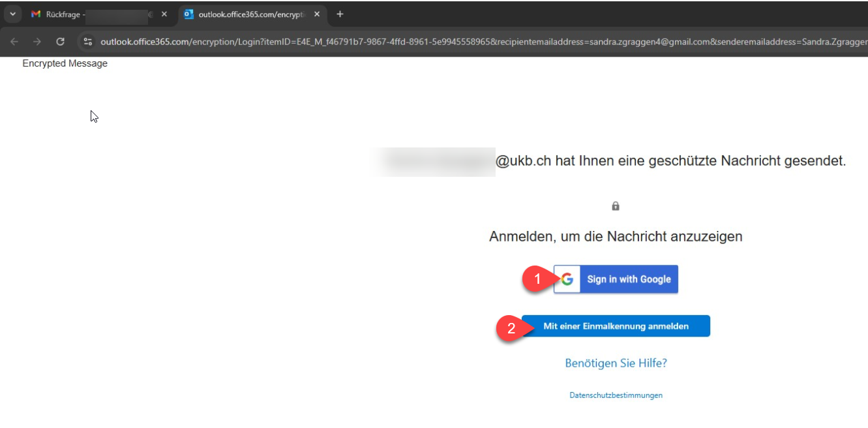Select the outlook.office365.com encryption tab
The width and height of the screenshot is (868, 428).
coord(252,14)
